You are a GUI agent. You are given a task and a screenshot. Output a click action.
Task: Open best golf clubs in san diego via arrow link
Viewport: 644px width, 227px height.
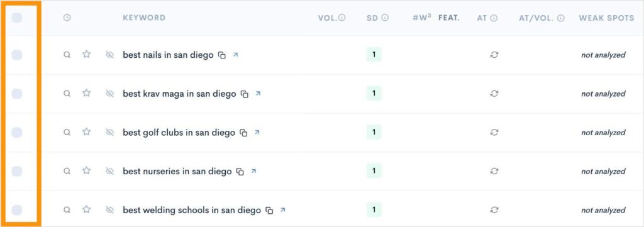[257, 132]
